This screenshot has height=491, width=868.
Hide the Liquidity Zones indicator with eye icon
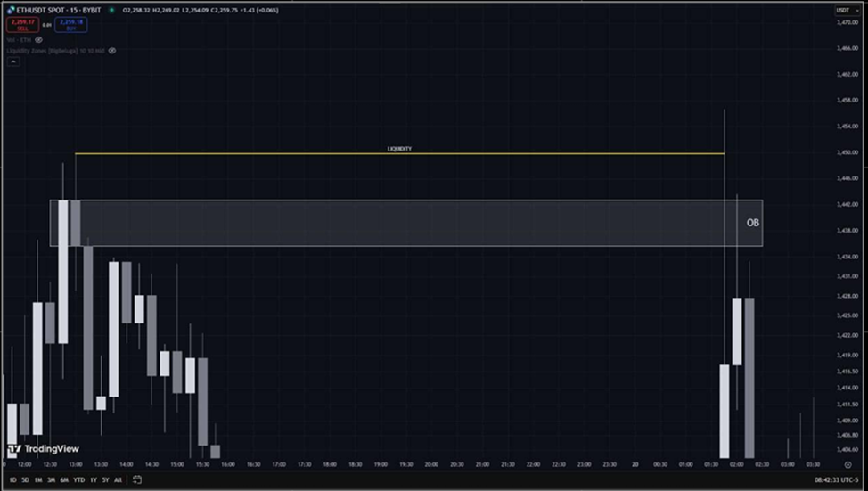pyautogui.click(x=112, y=51)
